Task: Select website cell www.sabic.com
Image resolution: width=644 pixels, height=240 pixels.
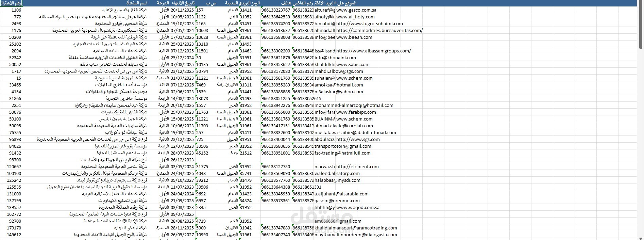Action: tap(353, 64)
